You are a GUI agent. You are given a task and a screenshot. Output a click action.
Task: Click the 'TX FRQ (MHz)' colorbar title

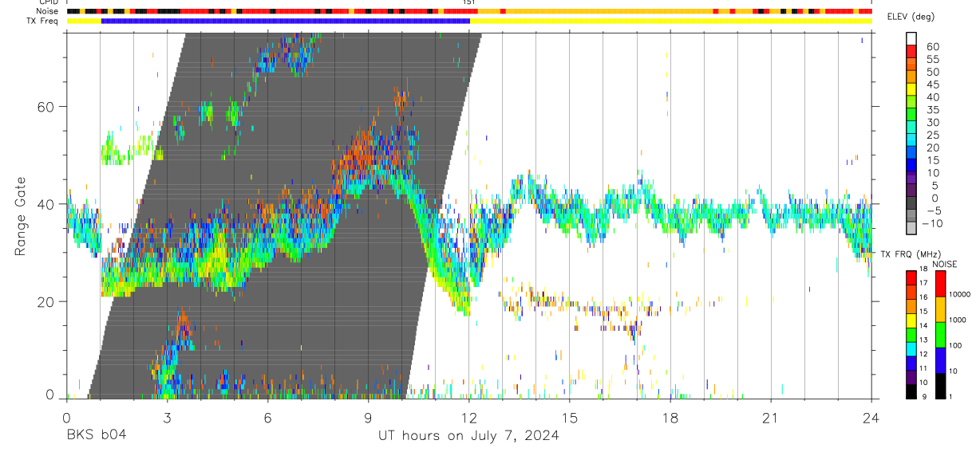click(x=911, y=254)
